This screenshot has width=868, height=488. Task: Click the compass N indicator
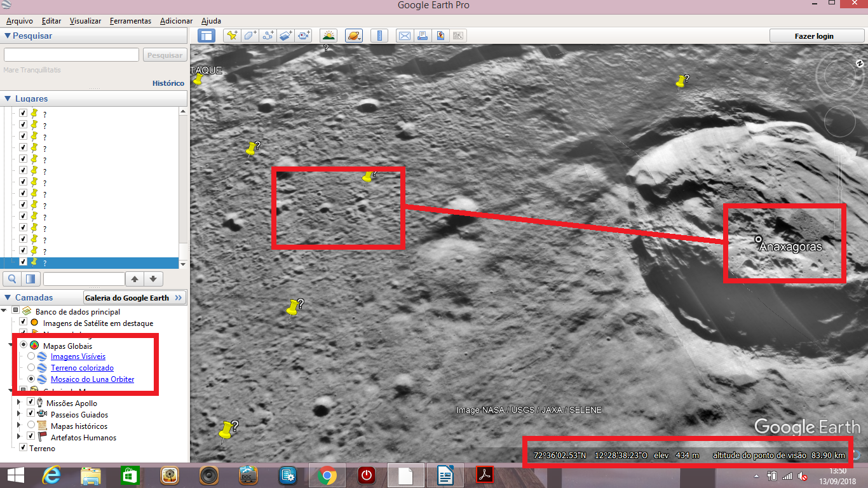[x=859, y=64]
